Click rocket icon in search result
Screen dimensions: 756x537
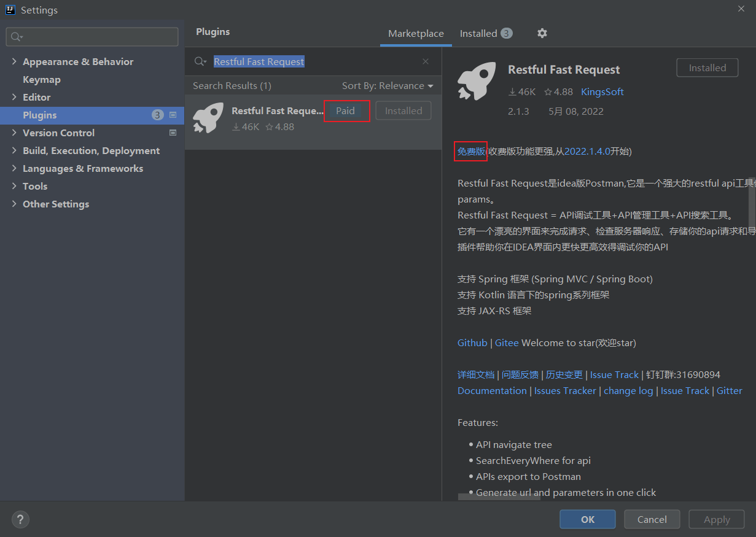[x=208, y=118]
